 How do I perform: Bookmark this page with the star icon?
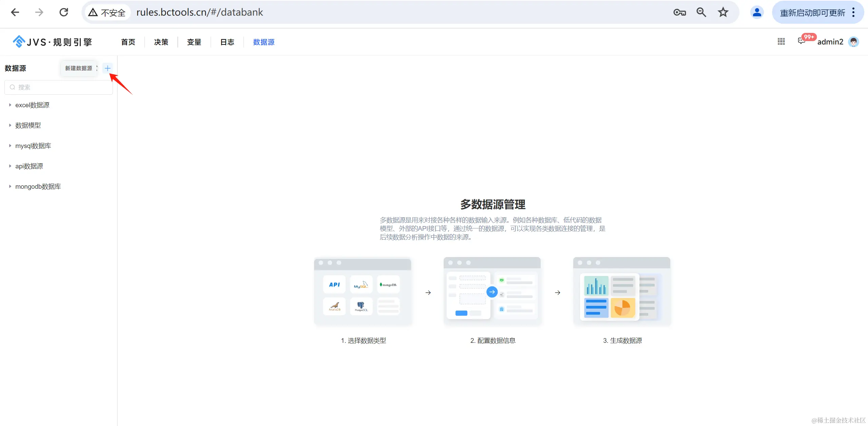[723, 13]
